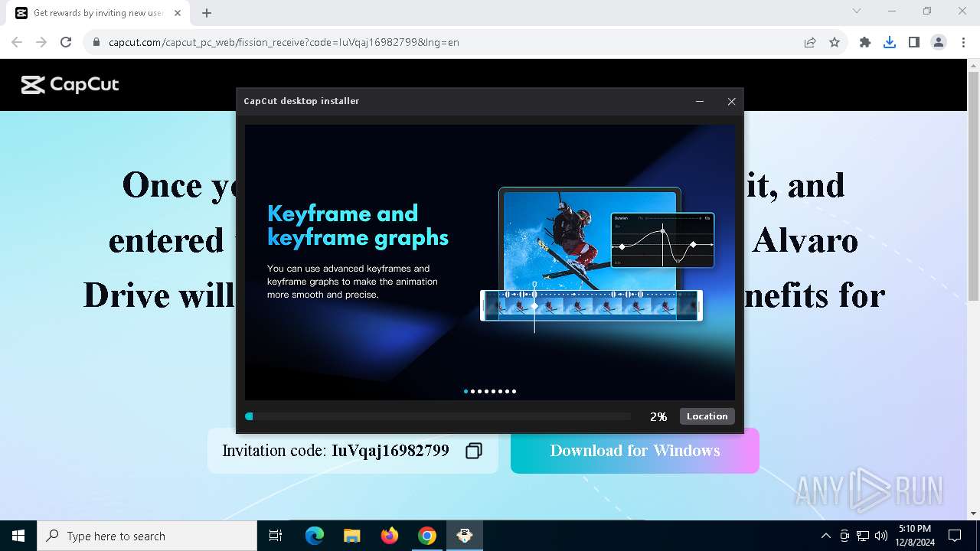Go forward in Chrome browser
The width and height of the screenshot is (980, 551).
pyautogui.click(x=41, y=42)
